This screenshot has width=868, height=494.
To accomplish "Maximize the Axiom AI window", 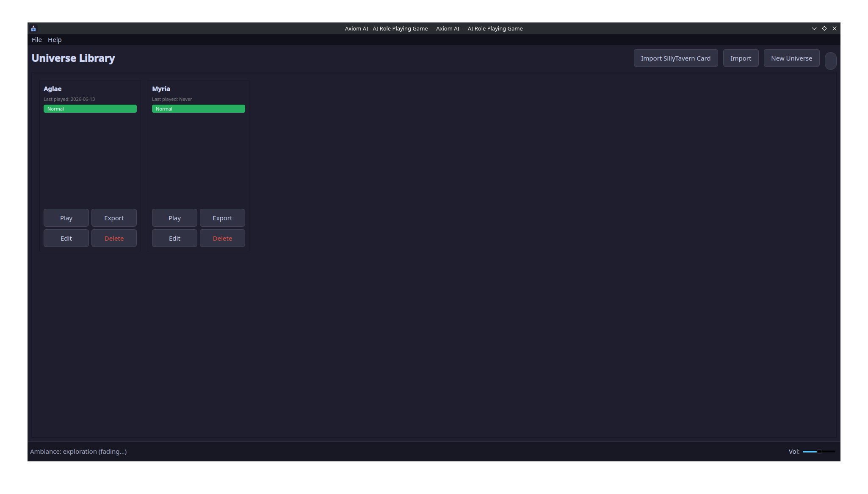I will coord(824,29).
